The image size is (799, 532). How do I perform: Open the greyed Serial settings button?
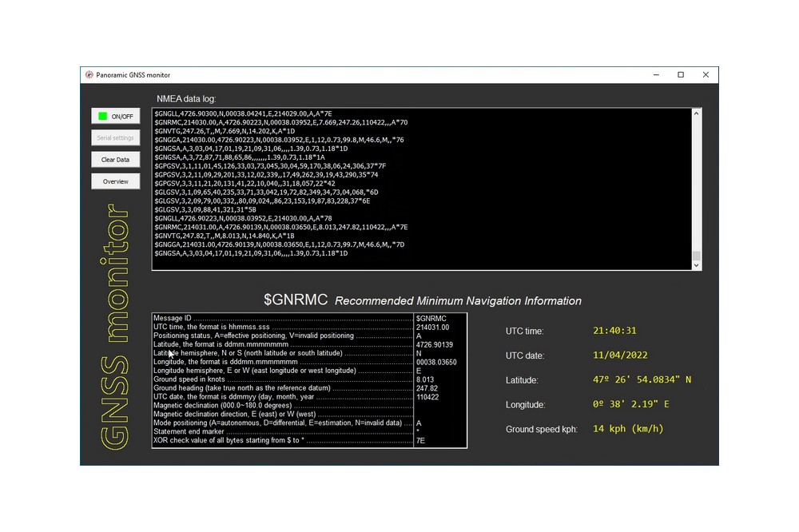116,137
